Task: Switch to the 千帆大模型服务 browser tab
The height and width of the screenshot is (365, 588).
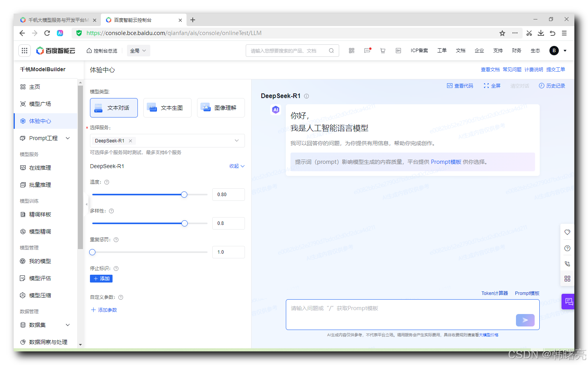Action: (58, 20)
